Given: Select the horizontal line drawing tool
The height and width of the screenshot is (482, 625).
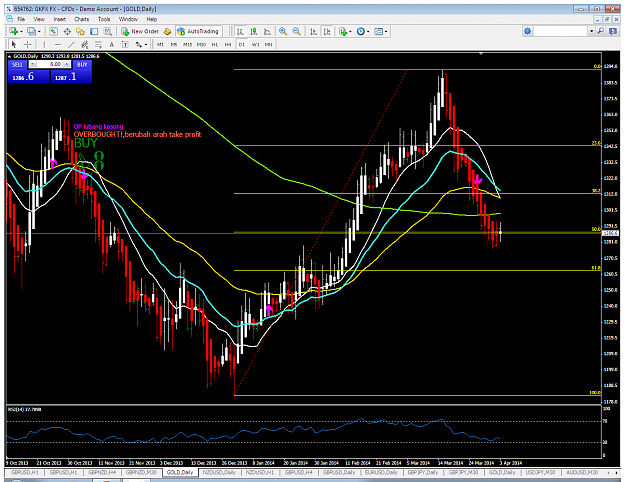Looking at the screenshot, I should click(x=58, y=45).
